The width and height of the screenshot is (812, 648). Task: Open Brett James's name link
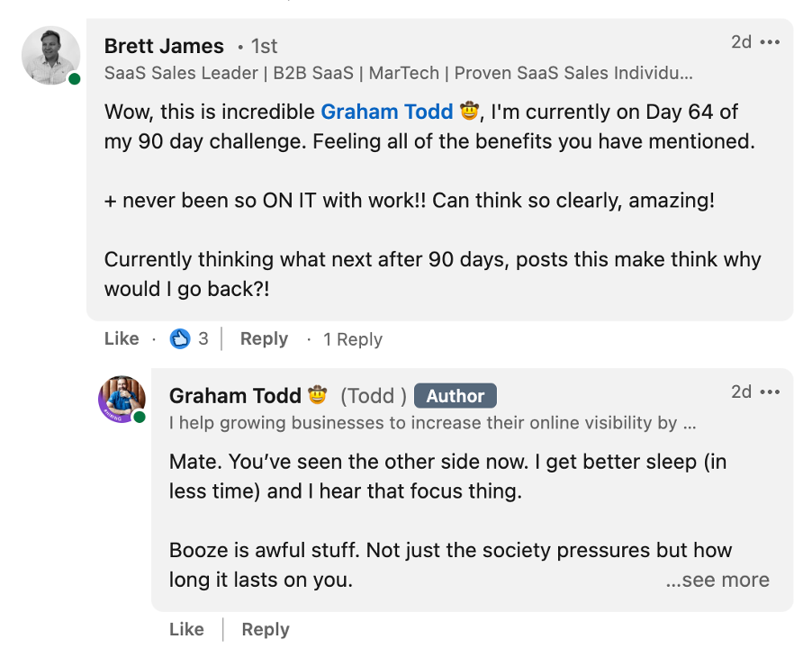click(x=164, y=46)
